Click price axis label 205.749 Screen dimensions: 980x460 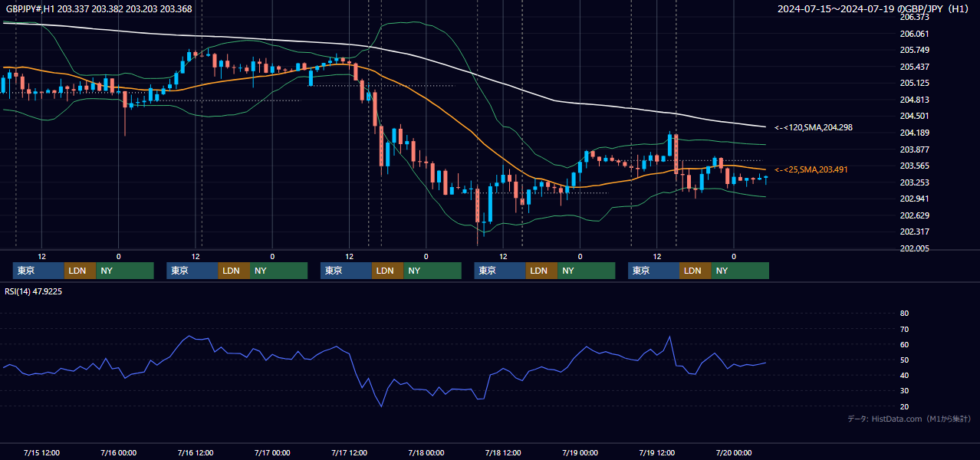point(914,50)
